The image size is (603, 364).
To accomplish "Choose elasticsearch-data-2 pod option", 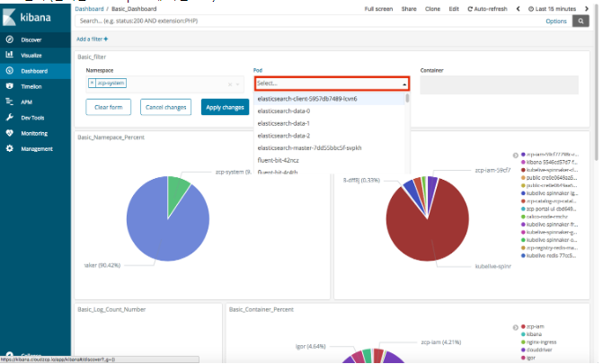I will (329, 136).
